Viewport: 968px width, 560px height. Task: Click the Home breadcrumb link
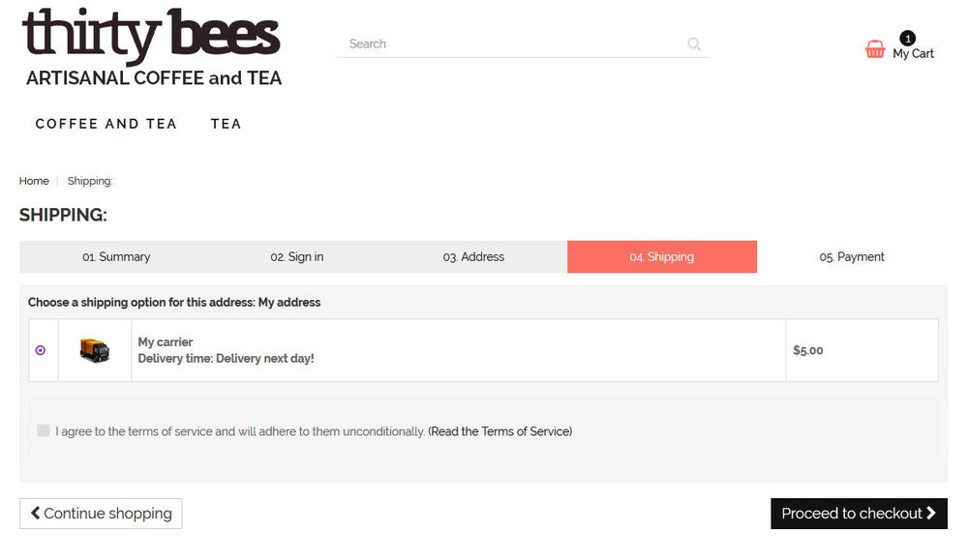pyautogui.click(x=34, y=181)
